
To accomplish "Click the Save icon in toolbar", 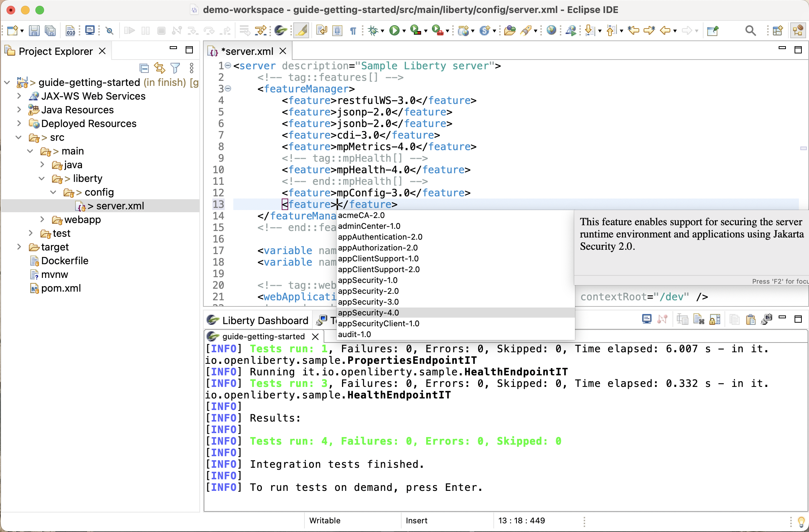I will tap(34, 31).
